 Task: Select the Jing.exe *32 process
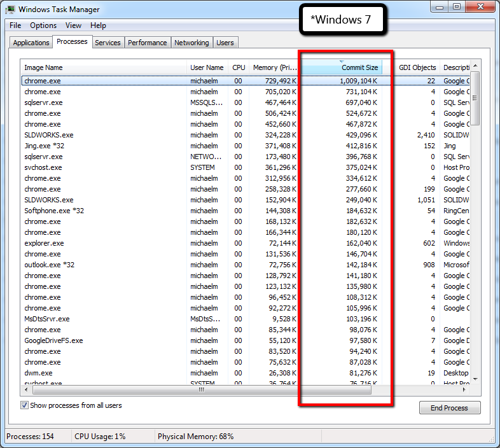[x=246, y=146]
